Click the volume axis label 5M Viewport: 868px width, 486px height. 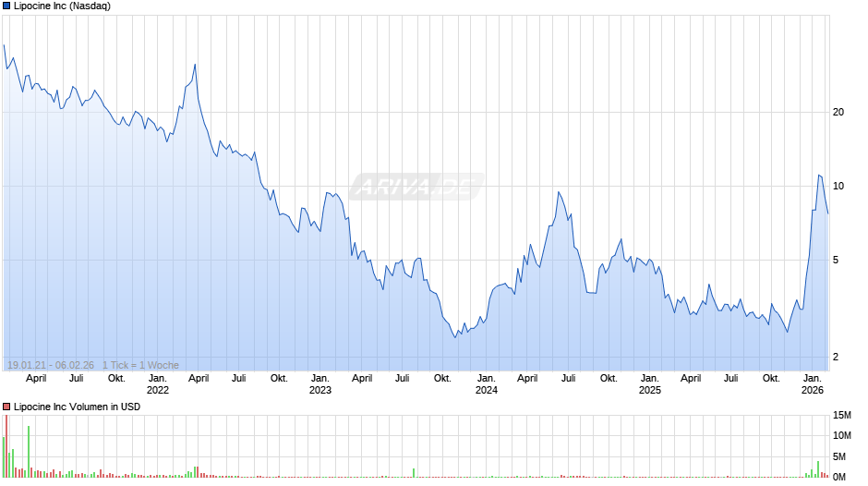click(x=839, y=456)
